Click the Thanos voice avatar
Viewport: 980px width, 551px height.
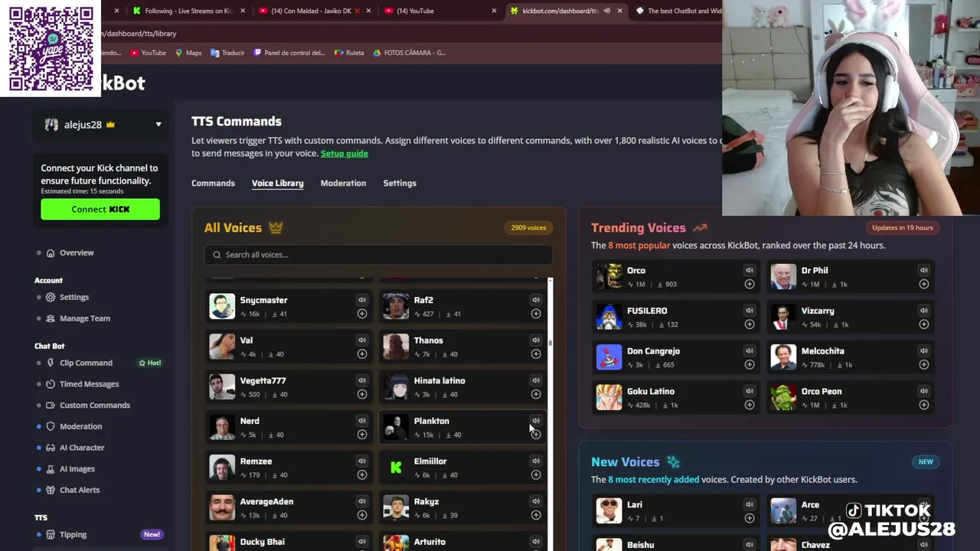pyautogui.click(x=396, y=347)
